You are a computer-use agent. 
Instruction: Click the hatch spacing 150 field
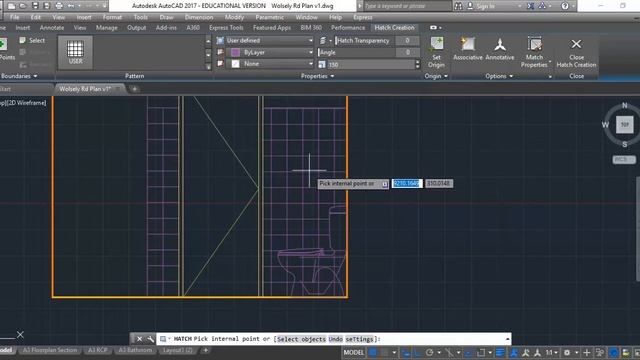coord(371,64)
